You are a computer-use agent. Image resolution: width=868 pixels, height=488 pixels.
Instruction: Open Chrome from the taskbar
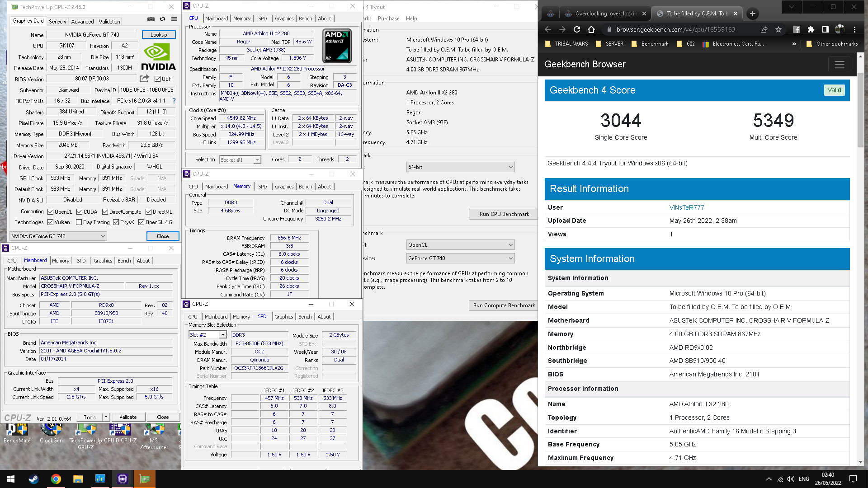point(56,479)
